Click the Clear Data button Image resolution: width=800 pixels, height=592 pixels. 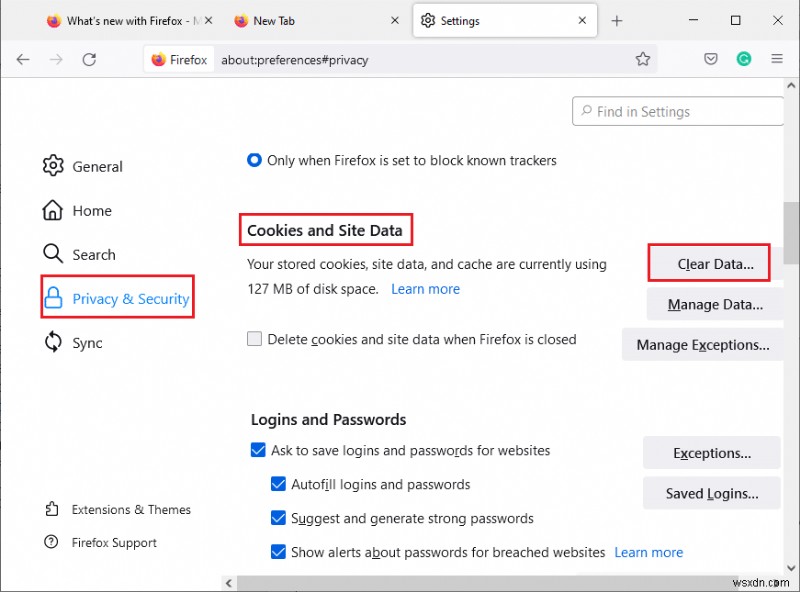tap(709, 264)
